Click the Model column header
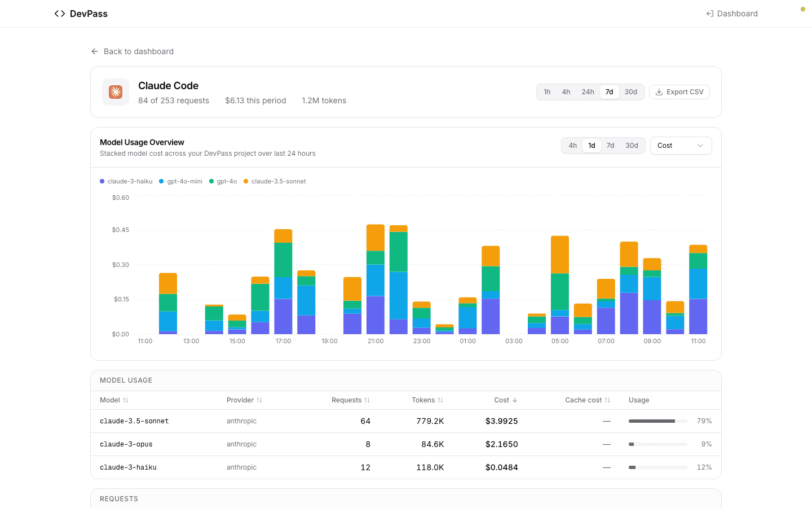The height and width of the screenshot is (508, 812). click(x=114, y=400)
